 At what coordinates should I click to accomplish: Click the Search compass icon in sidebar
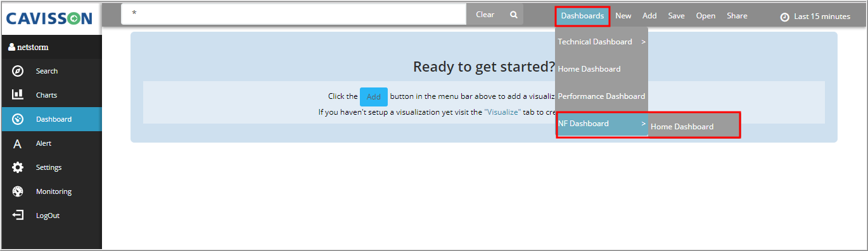pyautogui.click(x=18, y=71)
